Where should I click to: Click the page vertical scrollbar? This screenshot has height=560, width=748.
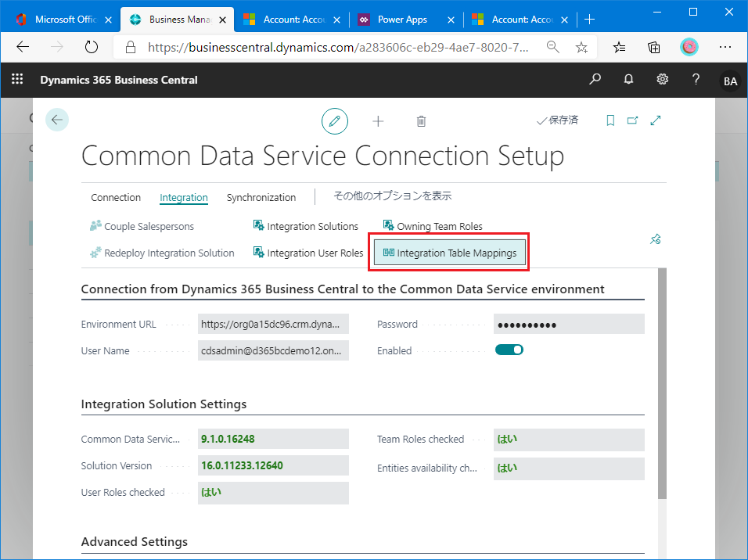(662, 383)
